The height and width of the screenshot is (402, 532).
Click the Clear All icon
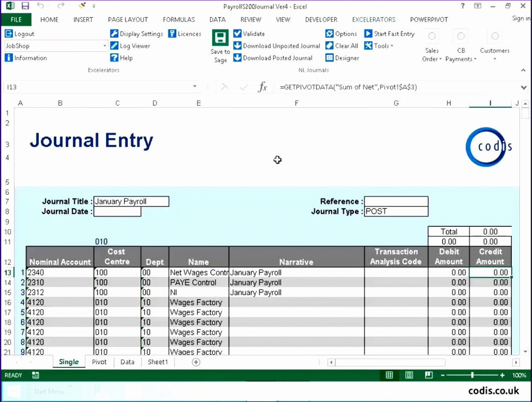tap(342, 46)
